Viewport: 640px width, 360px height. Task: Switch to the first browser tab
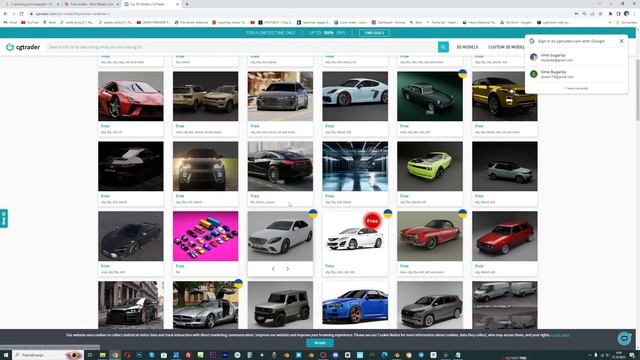coord(31,4)
